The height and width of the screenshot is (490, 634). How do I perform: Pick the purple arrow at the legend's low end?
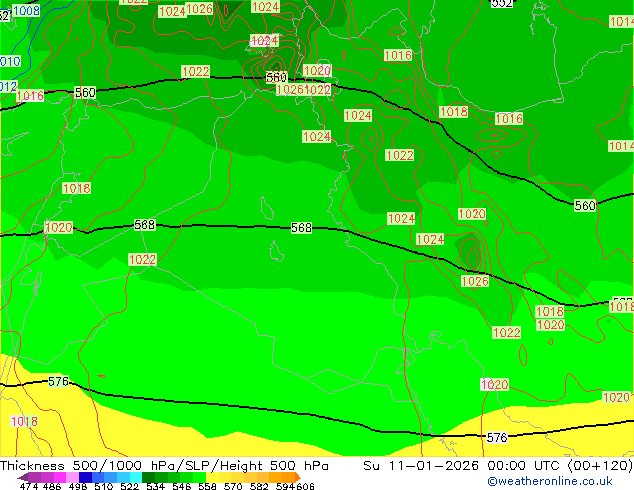(22, 477)
